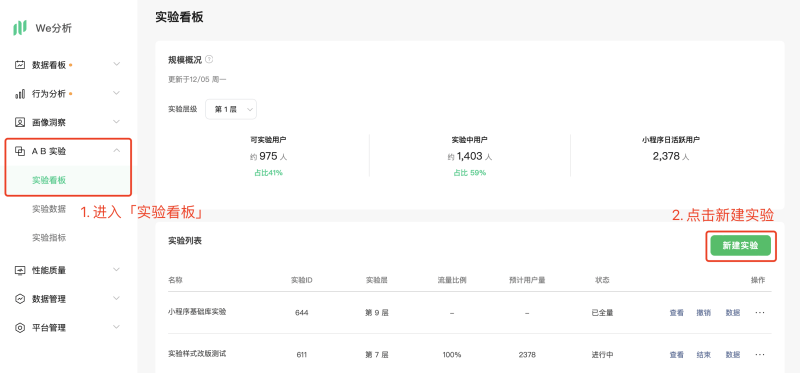This screenshot has width=800, height=373.
Task: Click the 第 9 层 cell
Action: coord(377,312)
